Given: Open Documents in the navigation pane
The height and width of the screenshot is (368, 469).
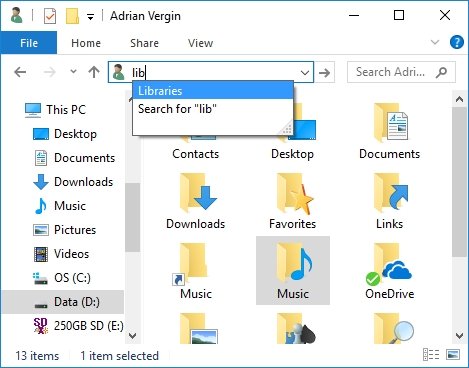Looking at the screenshot, I should pyautogui.click(x=74, y=158).
